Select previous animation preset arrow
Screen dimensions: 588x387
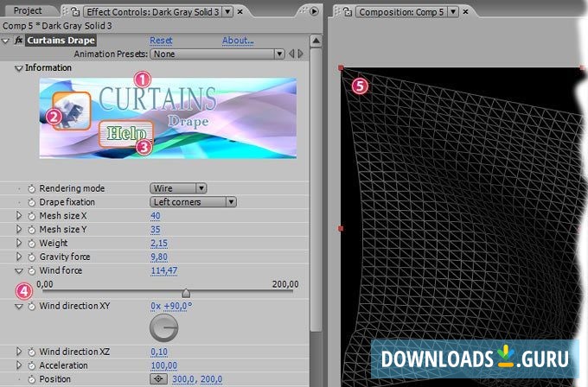tap(291, 54)
